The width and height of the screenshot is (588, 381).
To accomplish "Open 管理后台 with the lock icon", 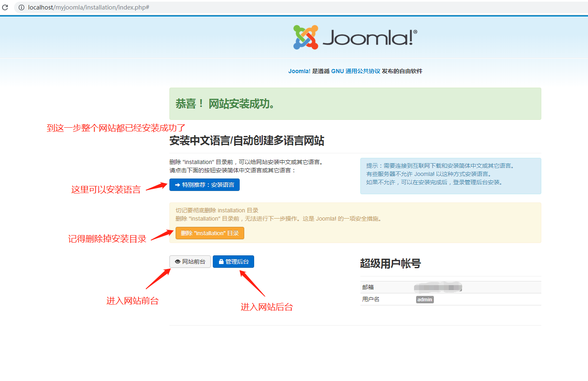I will coord(233,262).
